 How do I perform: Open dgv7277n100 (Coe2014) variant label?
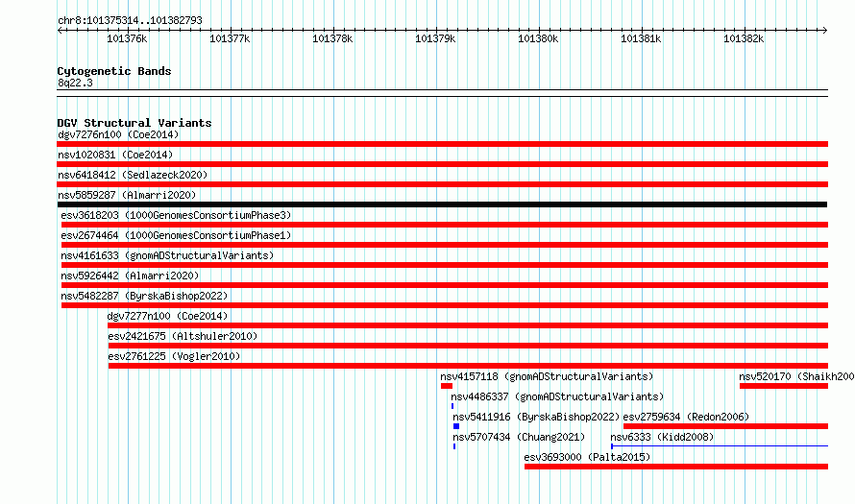tap(167, 316)
